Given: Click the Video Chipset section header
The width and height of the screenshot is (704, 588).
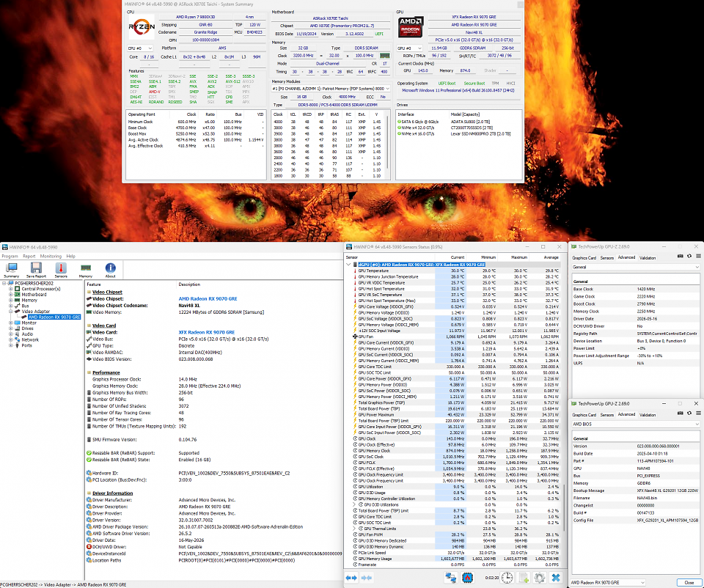Looking at the screenshot, I should [x=107, y=292].
